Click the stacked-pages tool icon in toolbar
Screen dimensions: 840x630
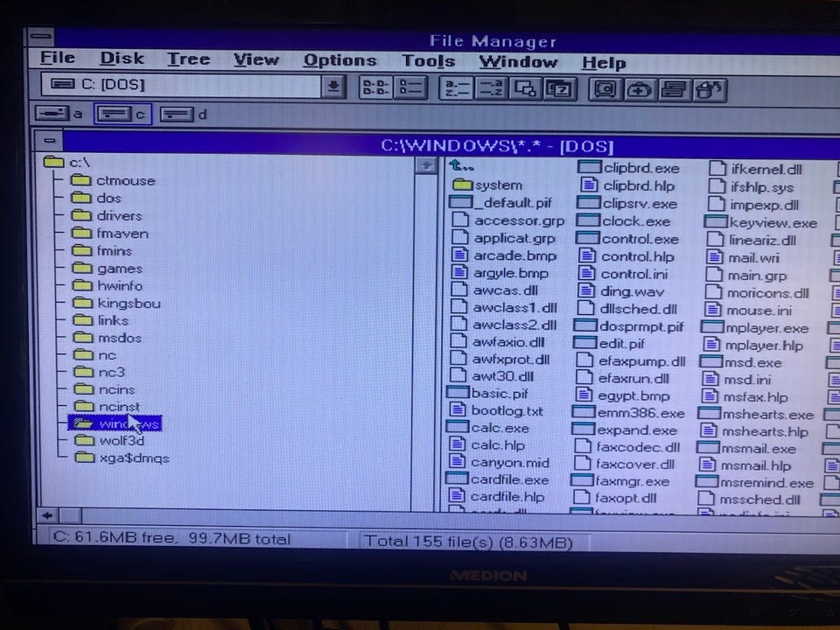675,90
